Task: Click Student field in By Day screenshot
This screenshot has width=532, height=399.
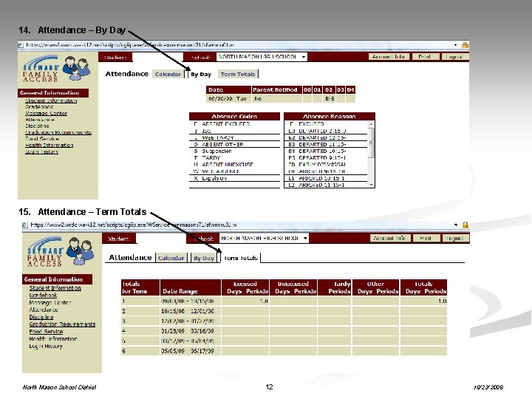Action: (x=157, y=57)
